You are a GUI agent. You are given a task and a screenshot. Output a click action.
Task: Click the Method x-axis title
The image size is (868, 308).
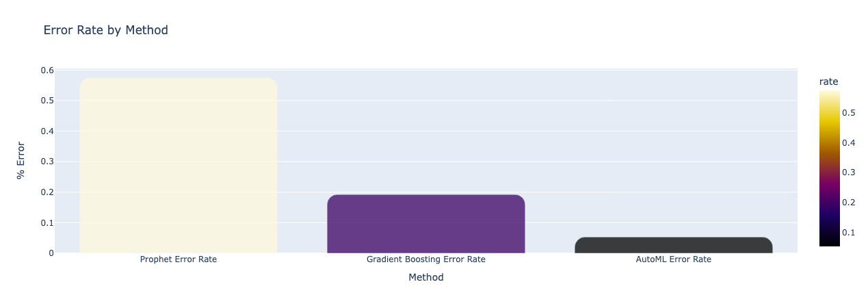click(x=425, y=277)
